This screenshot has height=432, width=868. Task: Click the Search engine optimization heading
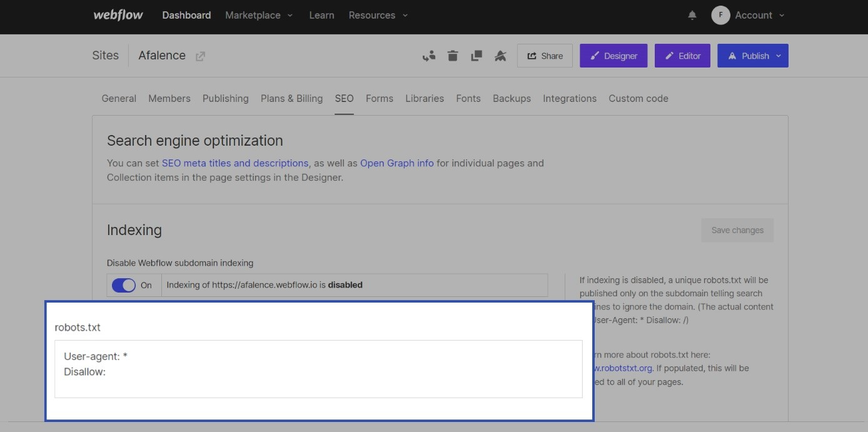pos(195,141)
